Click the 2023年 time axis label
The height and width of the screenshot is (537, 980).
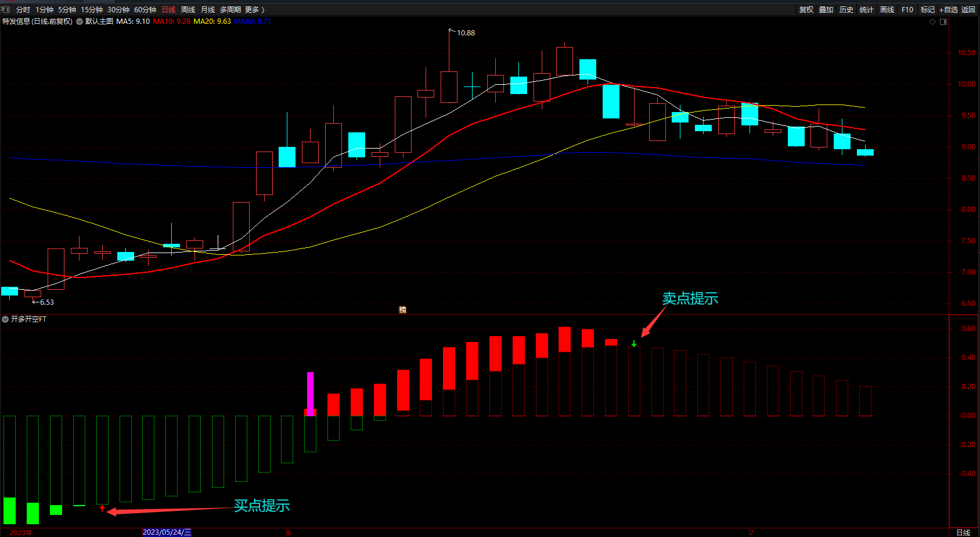(21, 532)
